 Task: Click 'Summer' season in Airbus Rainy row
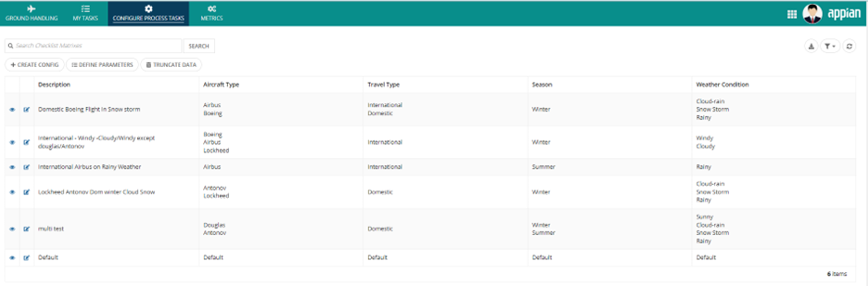tap(543, 167)
